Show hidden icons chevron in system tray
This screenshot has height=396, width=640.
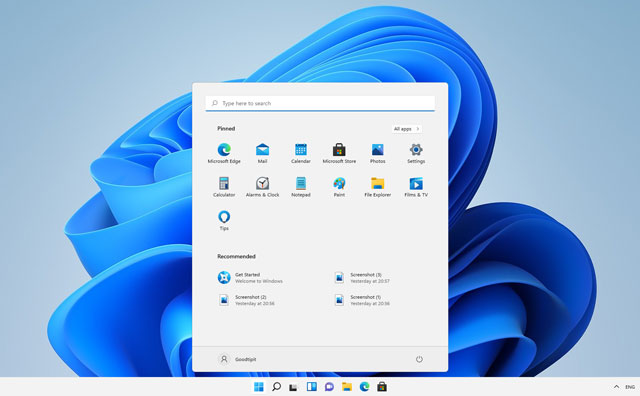(616, 387)
